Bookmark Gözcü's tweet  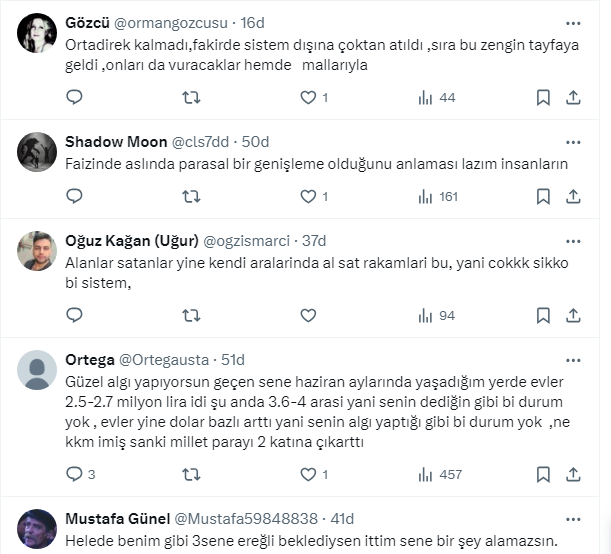[x=543, y=97]
